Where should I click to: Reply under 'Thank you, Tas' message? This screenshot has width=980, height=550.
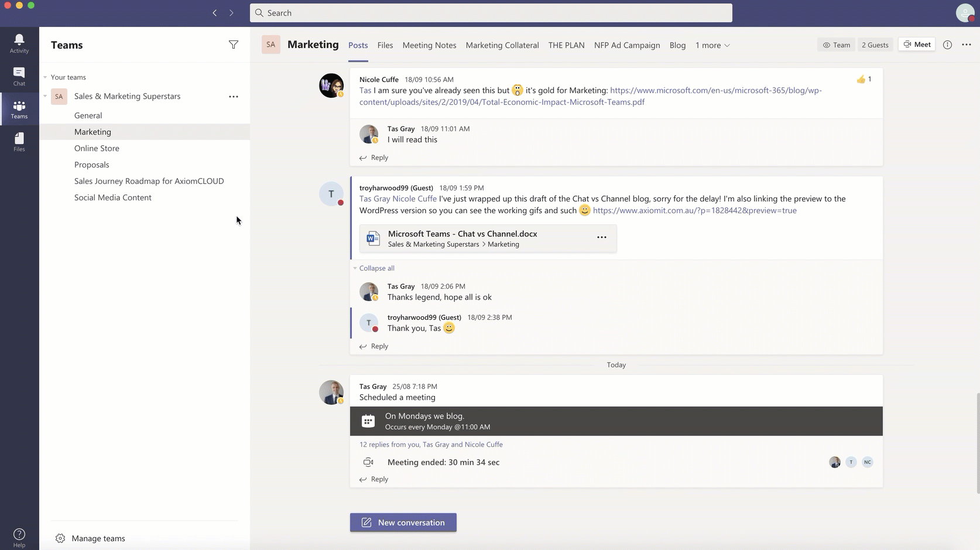(x=374, y=346)
